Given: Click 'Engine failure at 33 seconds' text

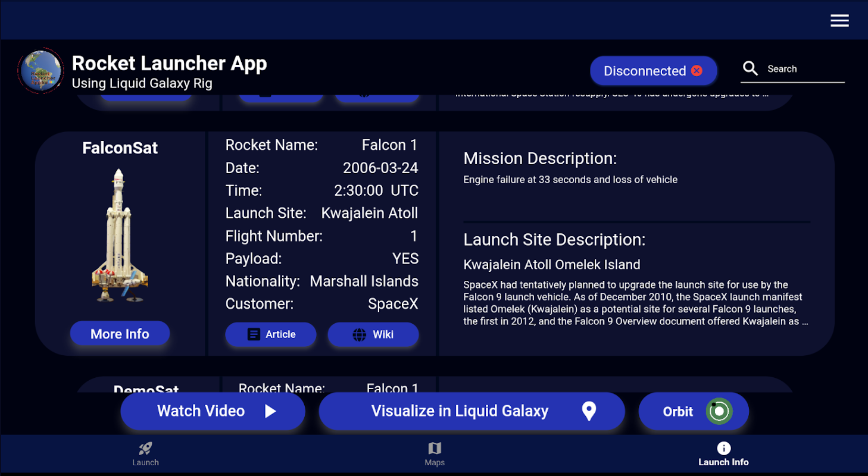Looking at the screenshot, I should 570,180.
